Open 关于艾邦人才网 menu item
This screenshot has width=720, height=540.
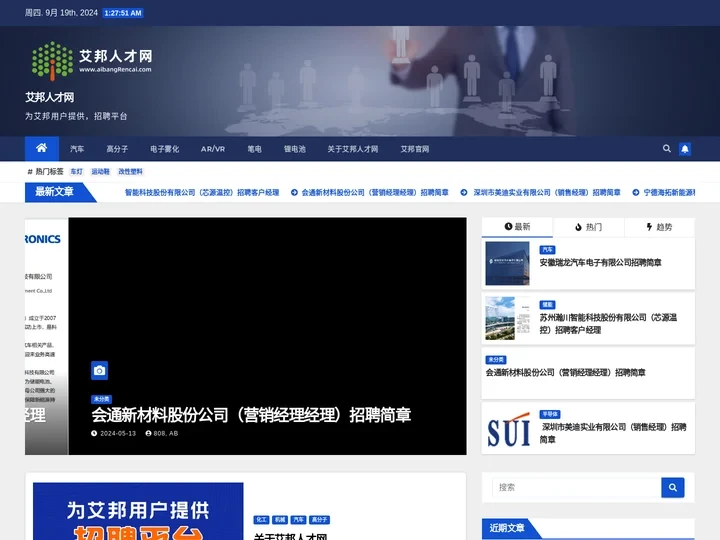[x=353, y=149]
